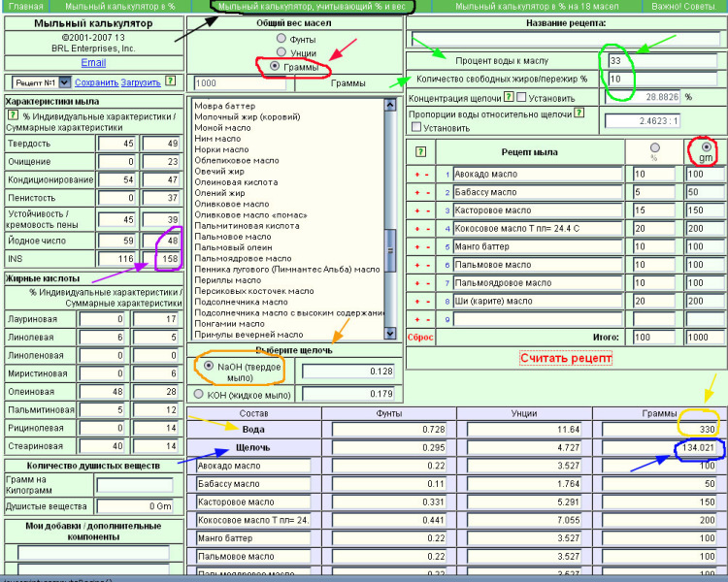Switch to Важно! Советы tab
The image size is (728, 582).
coord(683,7)
